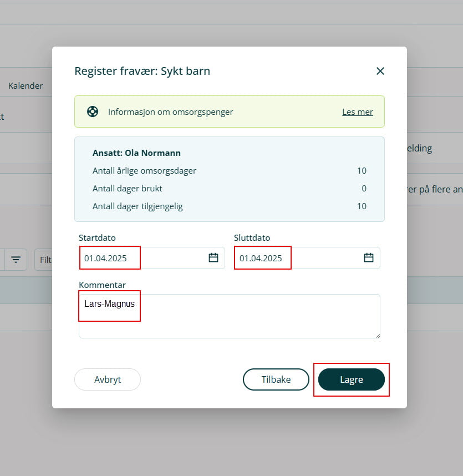463x476 pixels.
Task: Click the "Register fravær: Sykt barn" title
Action: (142, 71)
